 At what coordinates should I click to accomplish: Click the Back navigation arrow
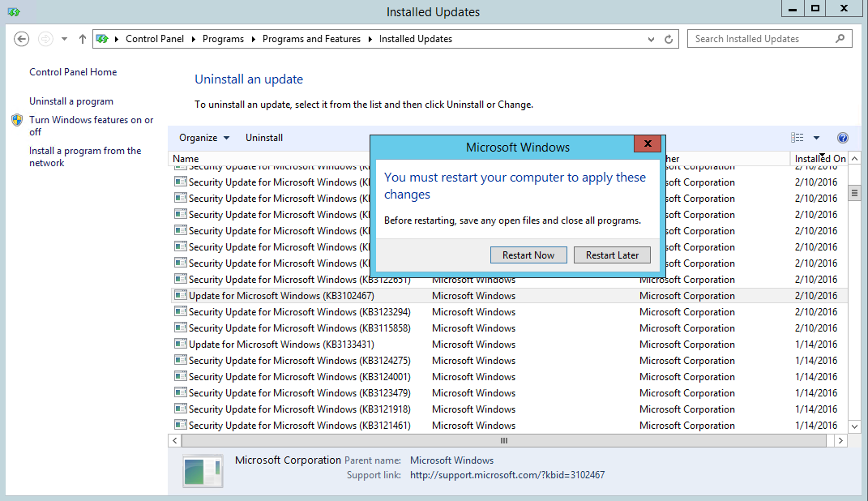(22, 39)
